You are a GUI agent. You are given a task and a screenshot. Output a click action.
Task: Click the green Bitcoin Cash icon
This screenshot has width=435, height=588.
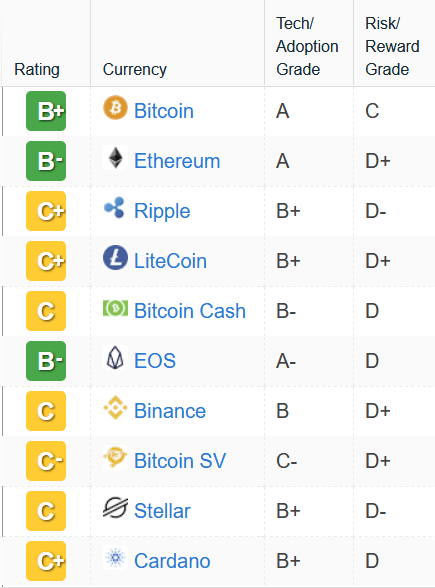(x=116, y=308)
